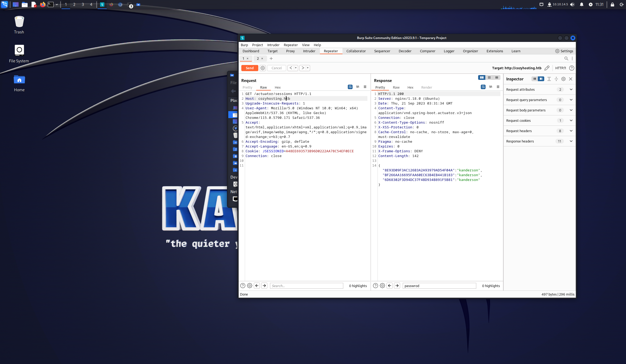626x364 pixels.
Task: Click the Repeater tab search icon
Action: pyautogui.click(x=566, y=58)
